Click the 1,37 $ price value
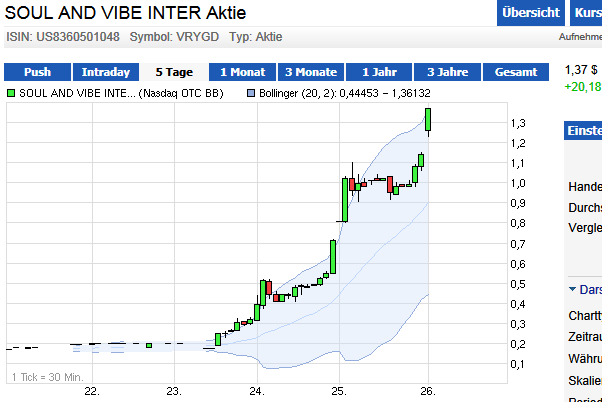Image resolution: width=602 pixels, height=402 pixels. 581,70
